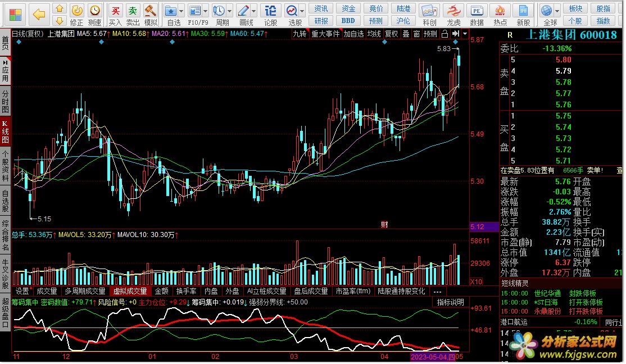Open the F10/F9 company info icon

pyautogui.click(x=195, y=11)
